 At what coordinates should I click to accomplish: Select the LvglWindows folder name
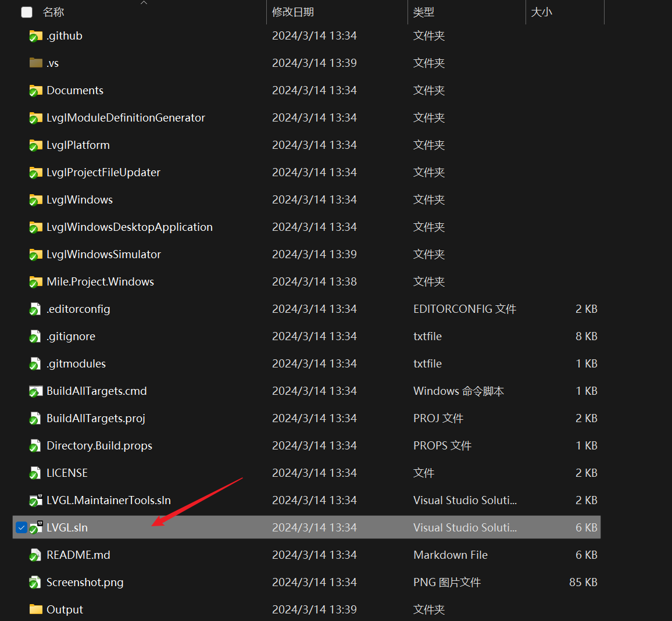pyautogui.click(x=80, y=199)
